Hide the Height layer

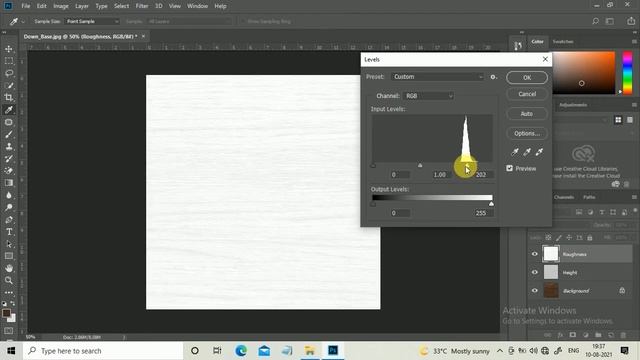pyautogui.click(x=535, y=272)
